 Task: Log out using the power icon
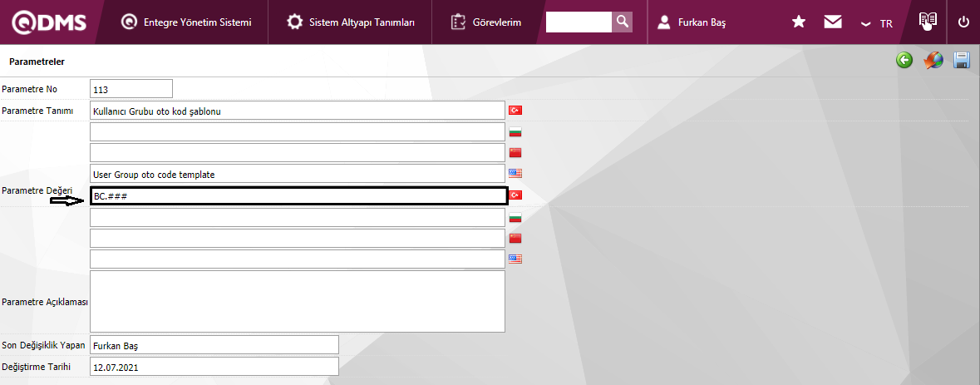coord(964,22)
